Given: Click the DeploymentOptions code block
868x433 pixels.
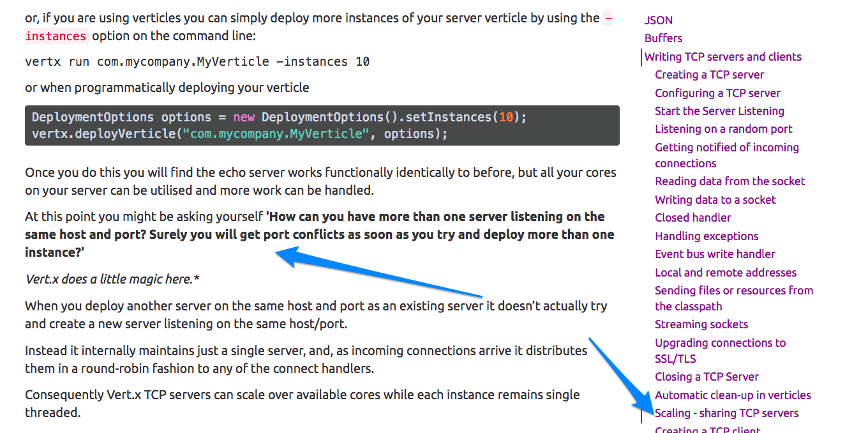Looking at the screenshot, I should pyautogui.click(x=322, y=125).
